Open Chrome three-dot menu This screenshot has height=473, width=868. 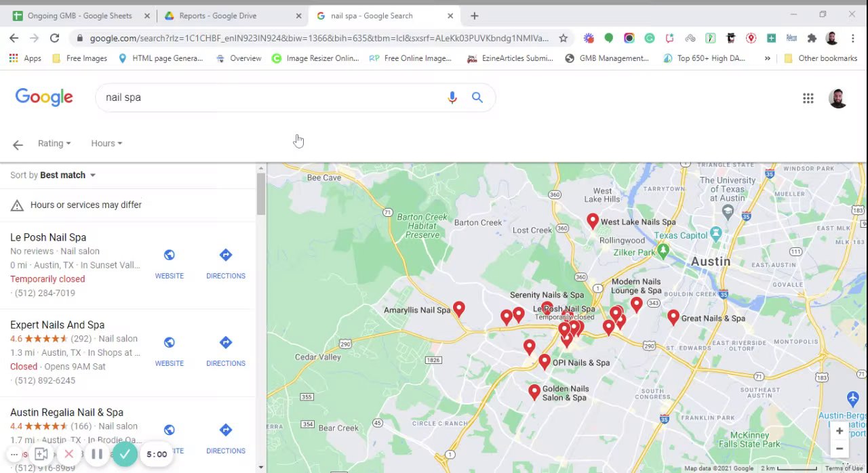[852, 38]
